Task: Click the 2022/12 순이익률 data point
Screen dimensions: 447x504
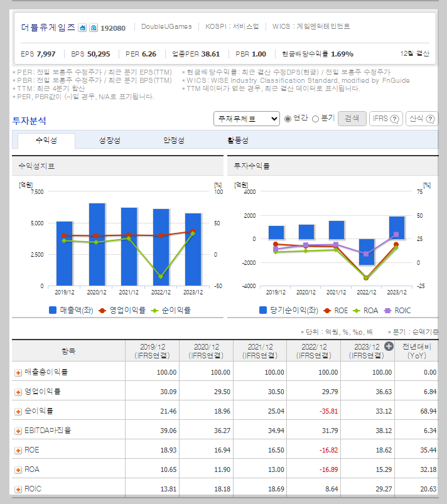Action: coord(161,276)
